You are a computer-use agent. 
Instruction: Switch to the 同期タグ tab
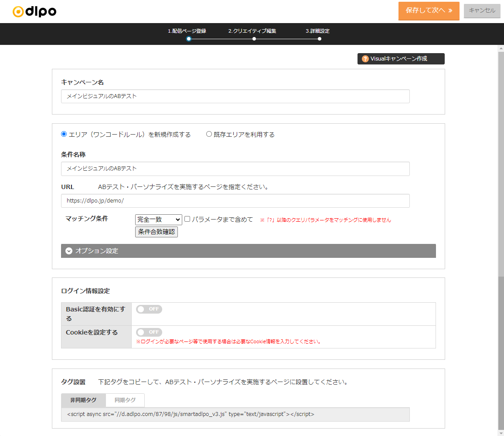click(x=125, y=400)
